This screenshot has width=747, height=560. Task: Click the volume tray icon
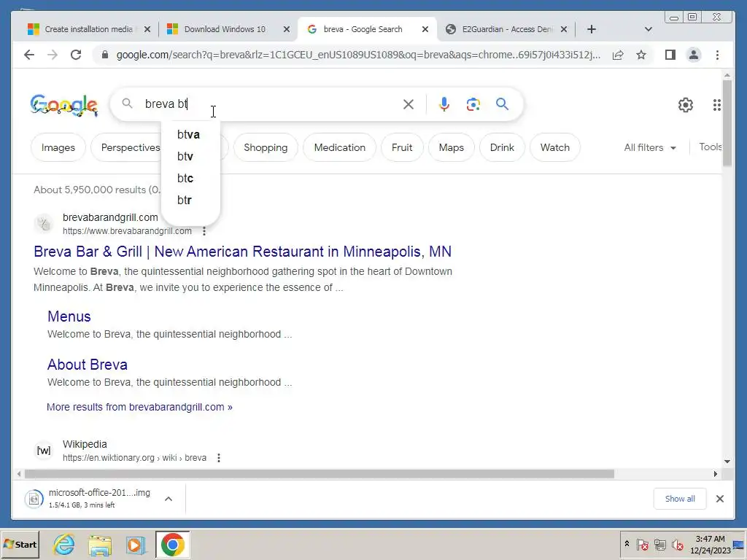pos(677,544)
